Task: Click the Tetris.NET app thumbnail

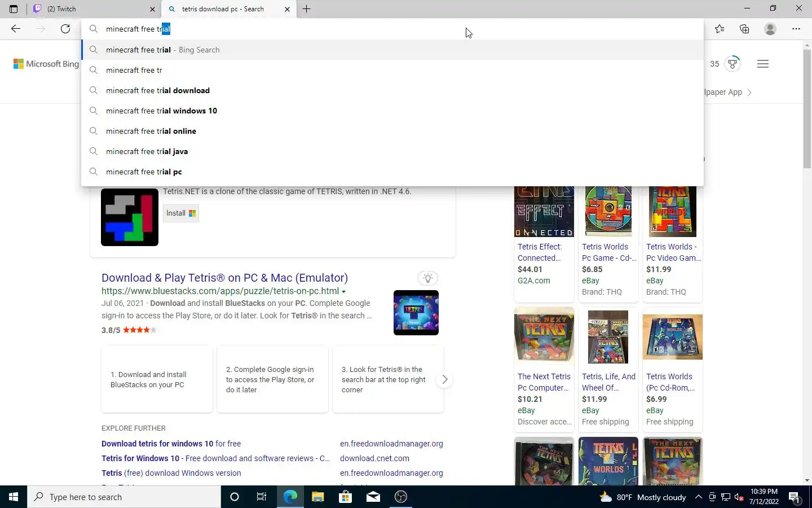Action: (x=130, y=217)
